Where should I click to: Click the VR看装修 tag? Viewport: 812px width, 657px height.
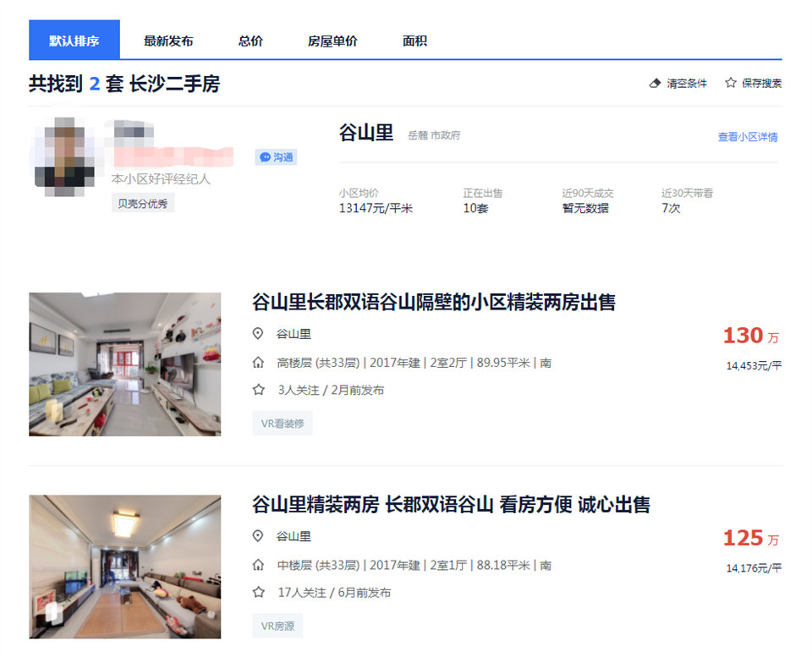pos(283,424)
